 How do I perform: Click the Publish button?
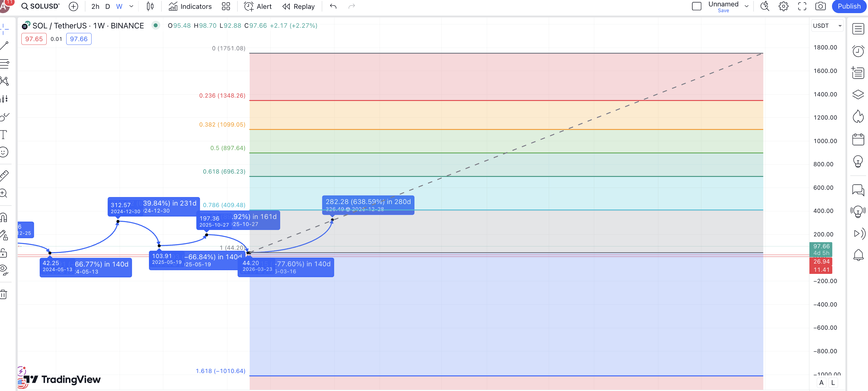click(x=849, y=6)
